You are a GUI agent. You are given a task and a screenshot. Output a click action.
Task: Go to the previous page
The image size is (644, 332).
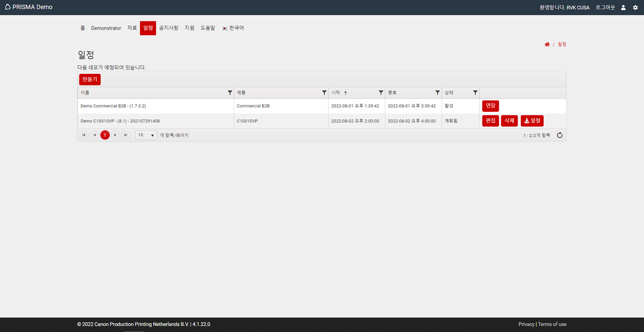[x=95, y=135]
